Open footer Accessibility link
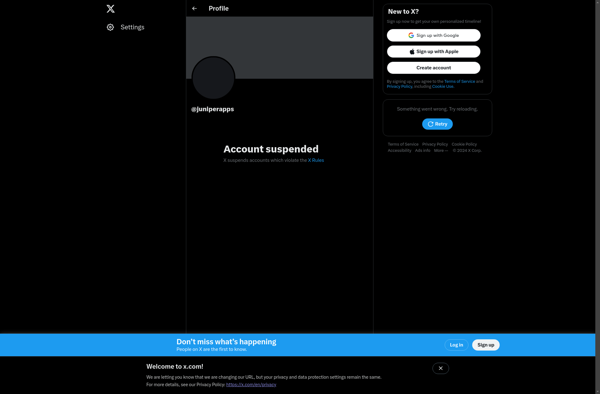Screen dimensions: 600x394 [x=399, y=150]
